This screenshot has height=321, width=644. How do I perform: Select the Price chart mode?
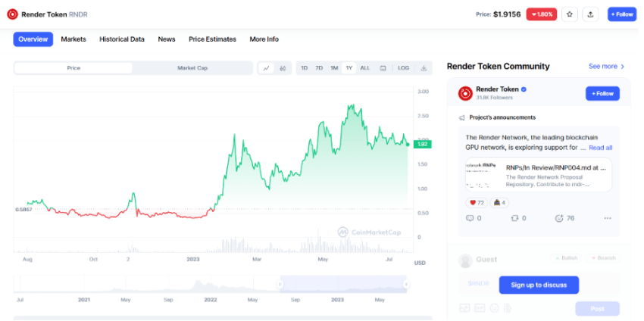click(73, 68)
